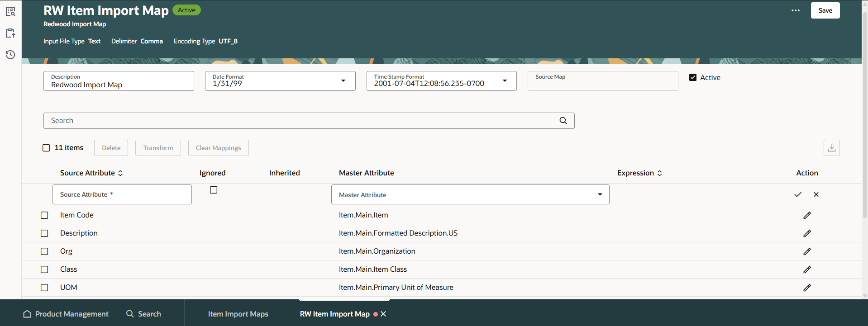Select the Description row checkbox

point(44,233)
